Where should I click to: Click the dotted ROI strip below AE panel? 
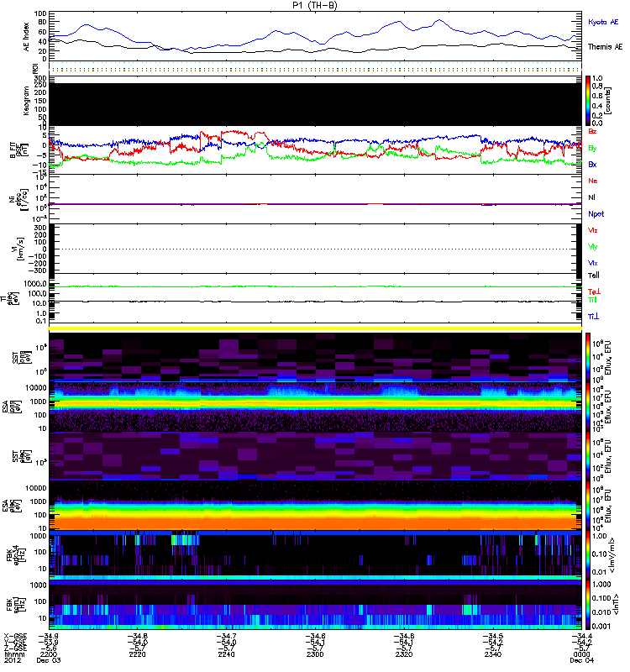pos(316,68)
